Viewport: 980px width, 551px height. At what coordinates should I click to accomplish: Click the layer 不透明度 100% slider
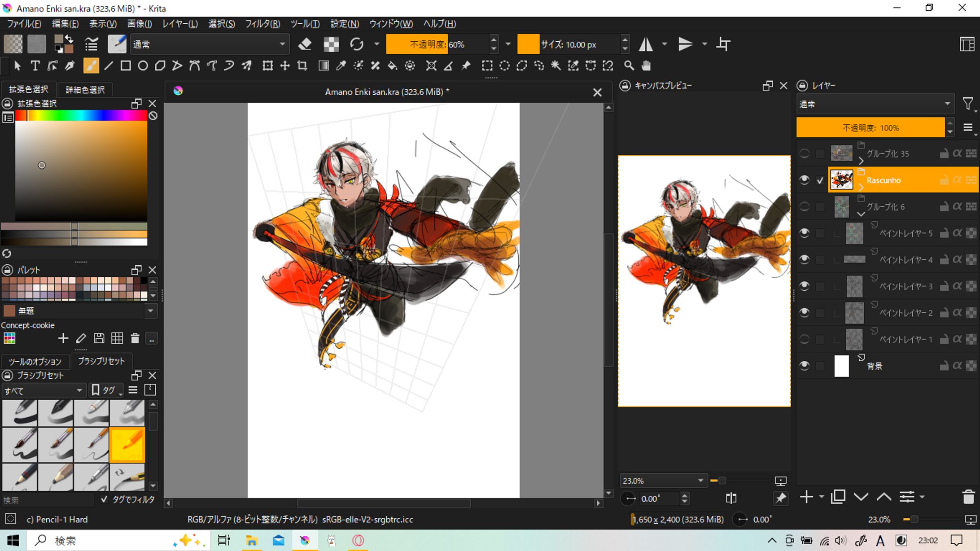click(871, 128)
